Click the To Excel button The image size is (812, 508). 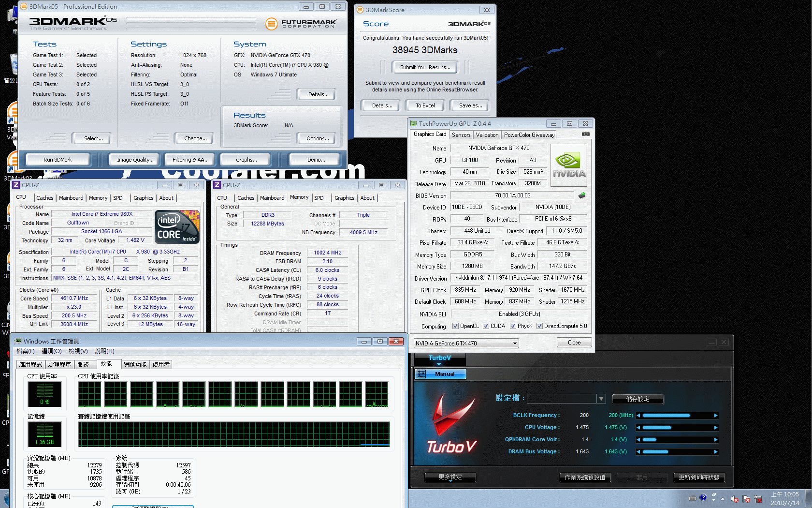coord(425,105)
